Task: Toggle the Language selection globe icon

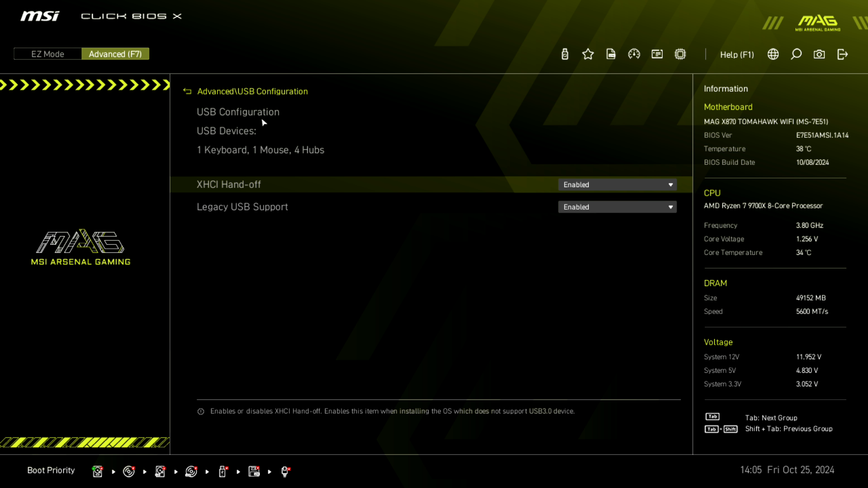Action: click(x=773, y=54)
